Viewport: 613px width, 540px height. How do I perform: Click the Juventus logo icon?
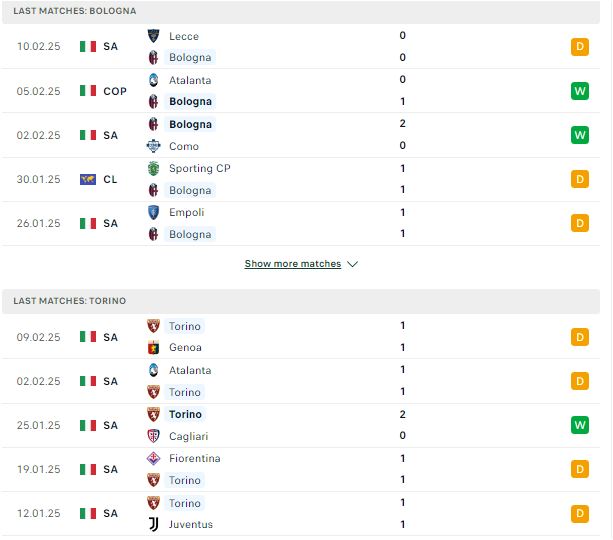tap(153, 524)
